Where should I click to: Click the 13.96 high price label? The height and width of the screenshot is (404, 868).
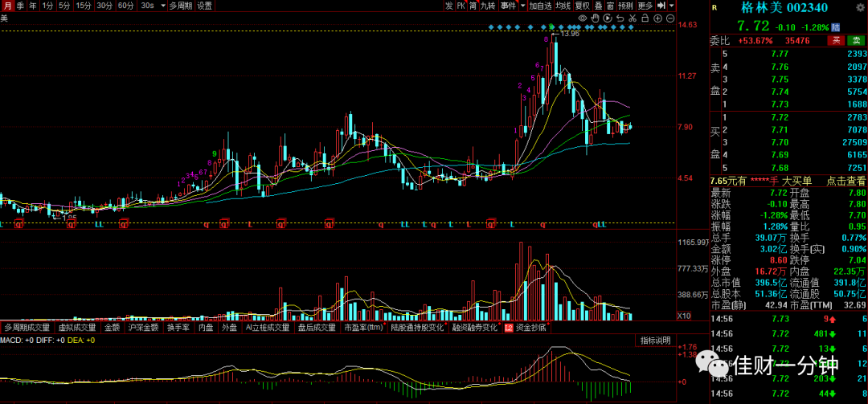click(x=570, y=34)
